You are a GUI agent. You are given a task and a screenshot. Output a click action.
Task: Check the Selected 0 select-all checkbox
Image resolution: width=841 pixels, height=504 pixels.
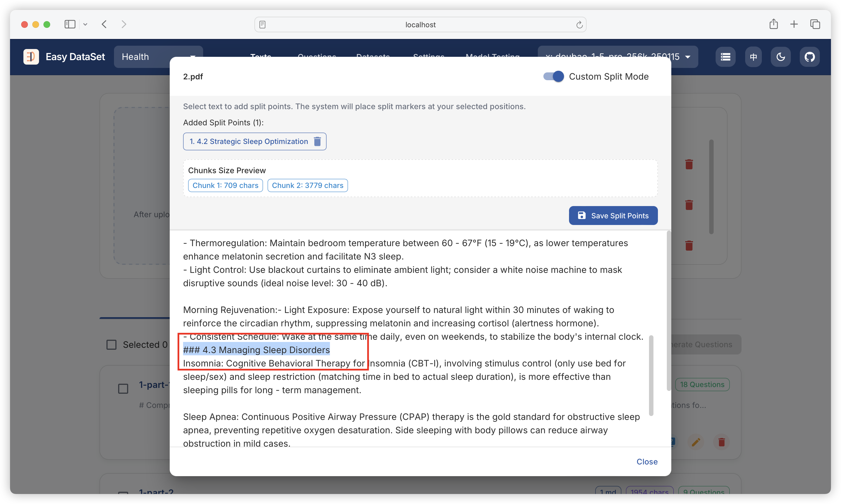pos(111,344)
